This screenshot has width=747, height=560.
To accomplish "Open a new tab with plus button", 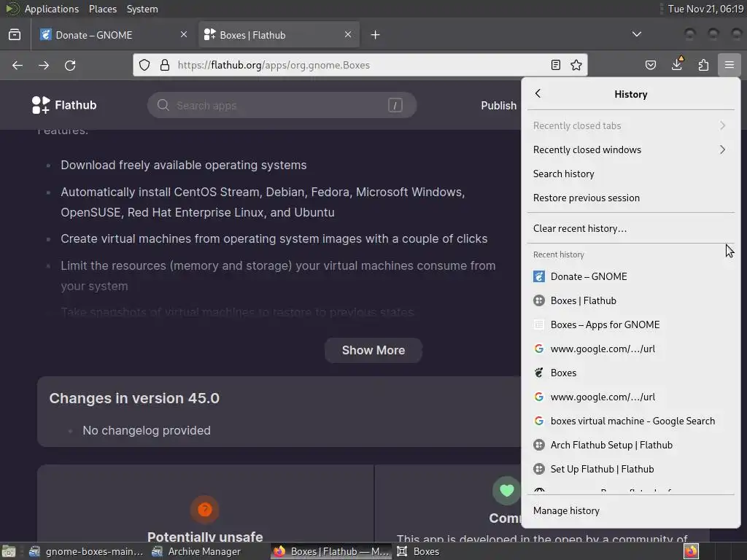I will pos(376,35).
